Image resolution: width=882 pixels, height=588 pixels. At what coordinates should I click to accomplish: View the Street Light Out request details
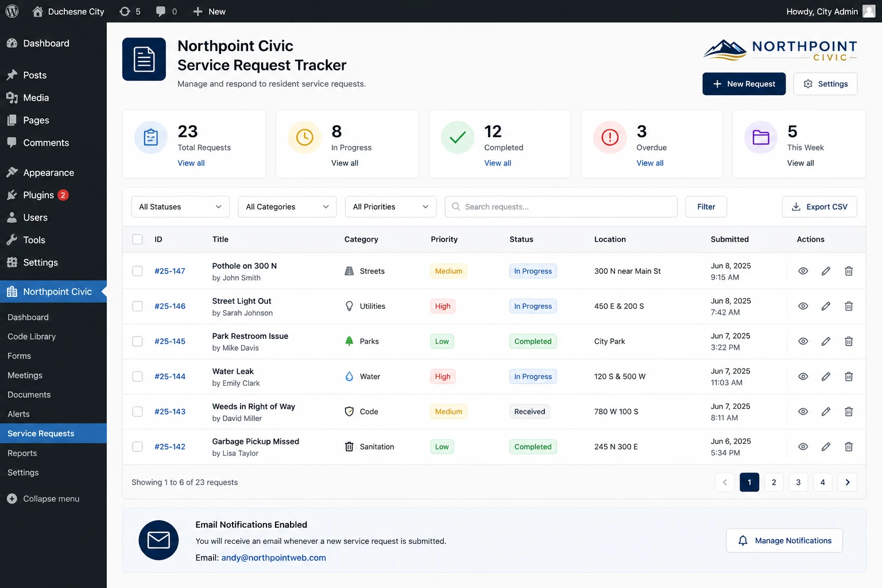[803, 306]
